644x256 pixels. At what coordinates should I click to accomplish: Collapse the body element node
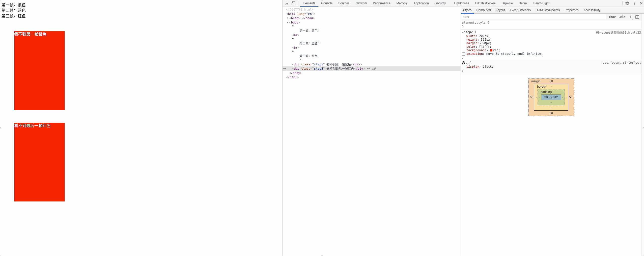pos(287,22)
